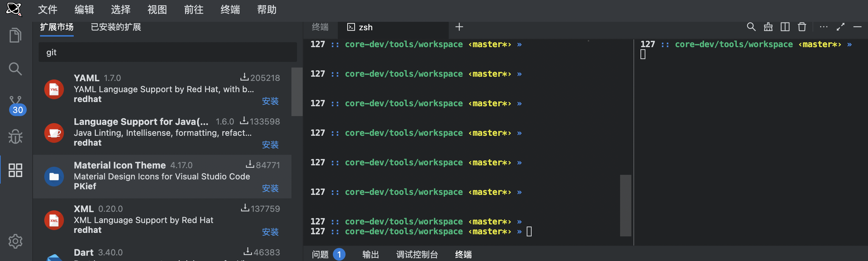This screenshot has height=261, width=868.
Task: Install the XML extension
Action: click(x=270, y=232)
